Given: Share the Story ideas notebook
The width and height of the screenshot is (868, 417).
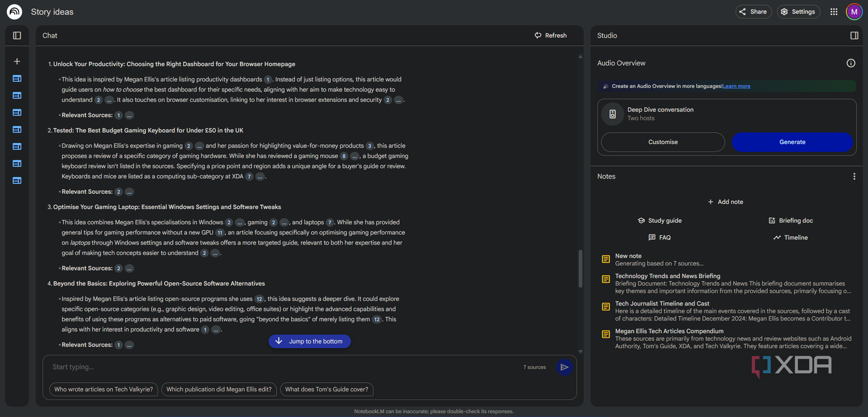Looking at the screenshot, I should [753, 12].
